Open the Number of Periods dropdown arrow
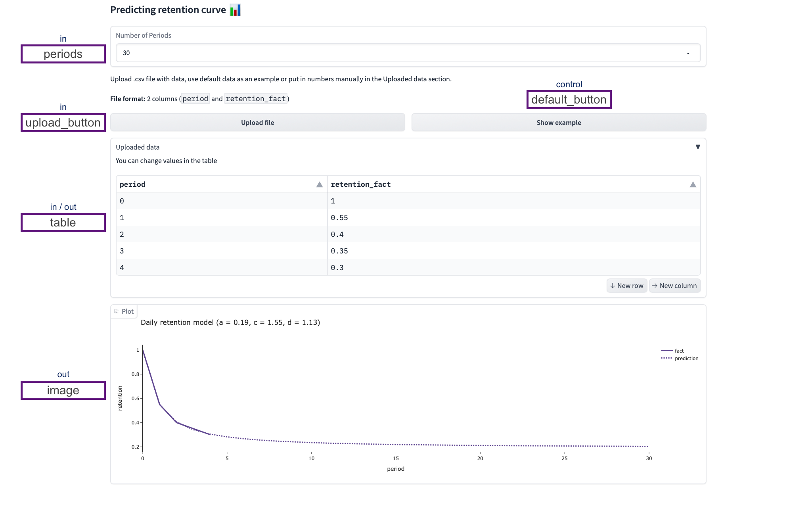This screenshot has height=518, width=812. coord(688,53)
